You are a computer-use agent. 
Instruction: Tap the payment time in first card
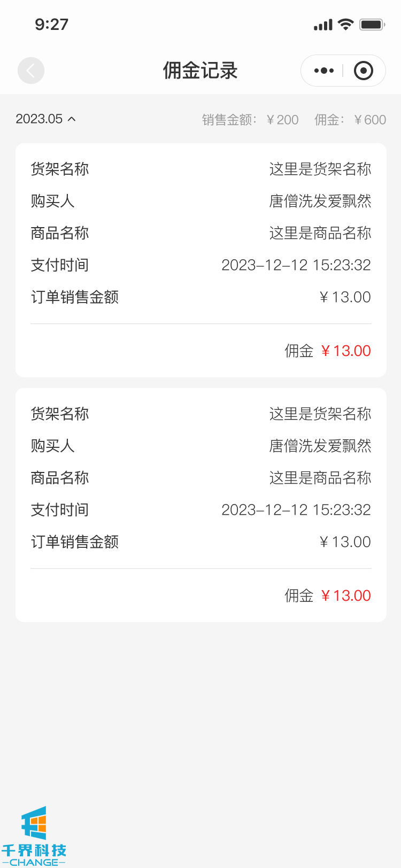point(296,265)
